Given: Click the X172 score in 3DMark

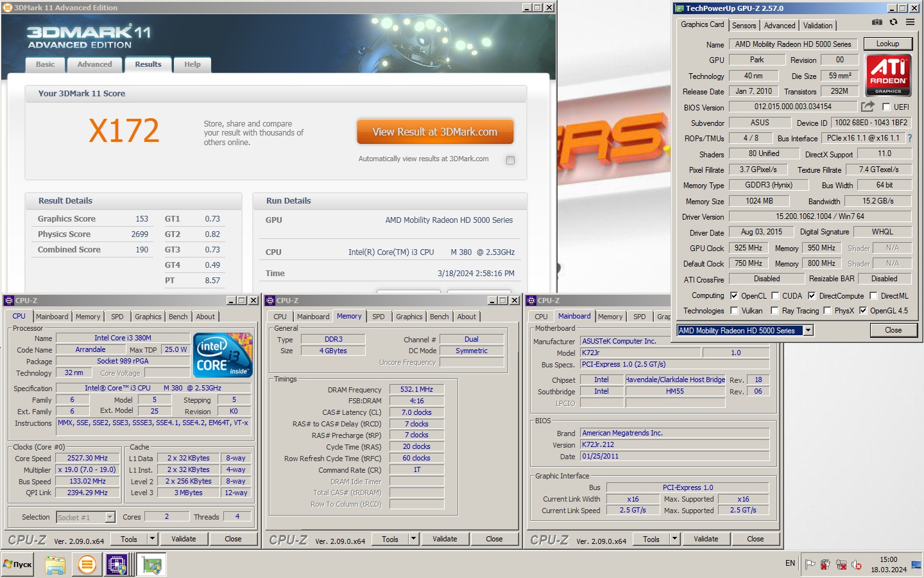Looking at the screenshot, I should point(124,131).
